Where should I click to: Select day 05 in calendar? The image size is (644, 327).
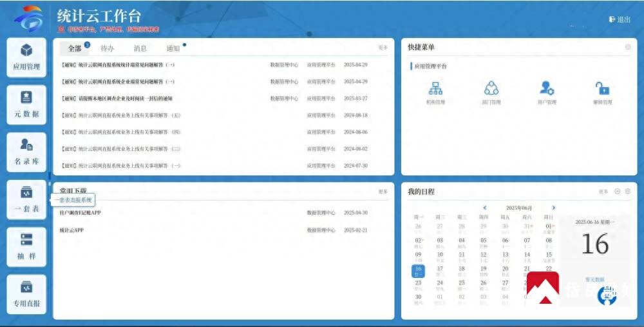pos(484,243)
